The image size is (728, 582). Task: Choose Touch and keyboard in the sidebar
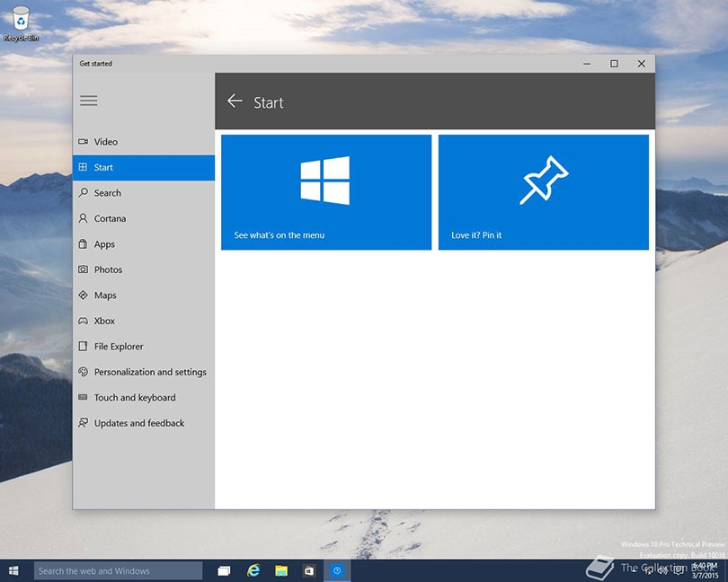(144, 397)
